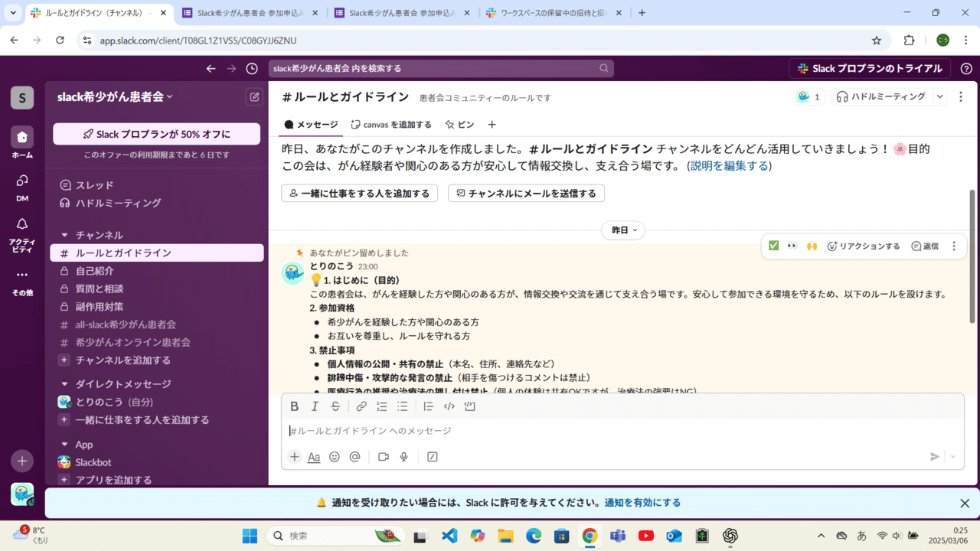Click the Slack search field

click(441, 69)
